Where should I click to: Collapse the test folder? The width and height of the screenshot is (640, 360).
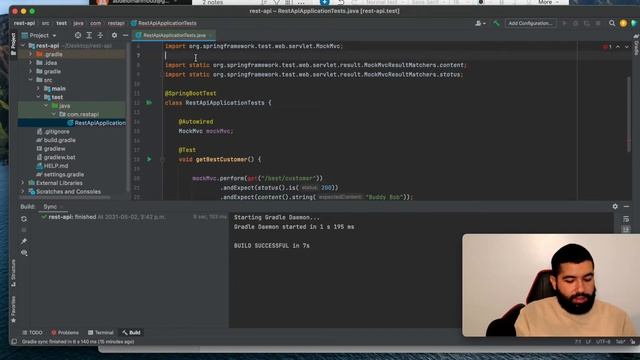(38, 97)
